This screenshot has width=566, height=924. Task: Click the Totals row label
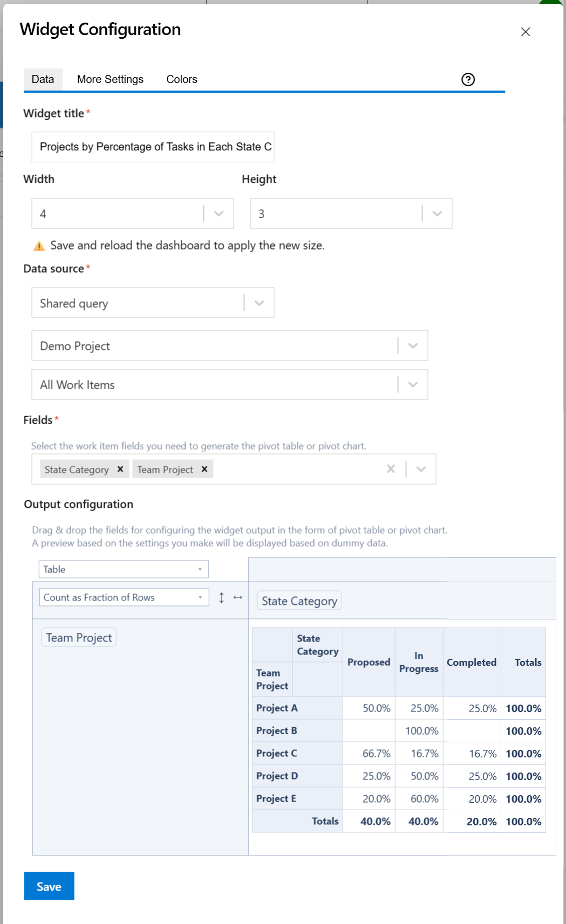coord(297,821)
